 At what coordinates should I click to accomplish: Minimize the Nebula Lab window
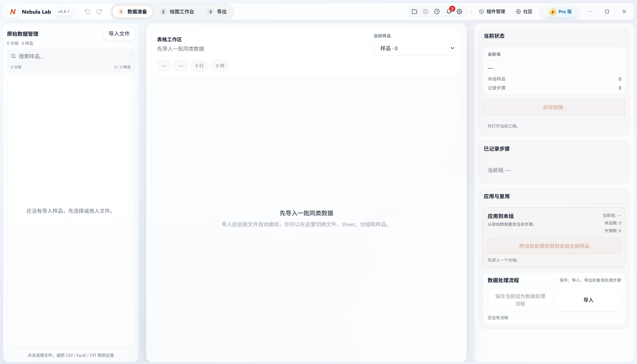(590, 11)
